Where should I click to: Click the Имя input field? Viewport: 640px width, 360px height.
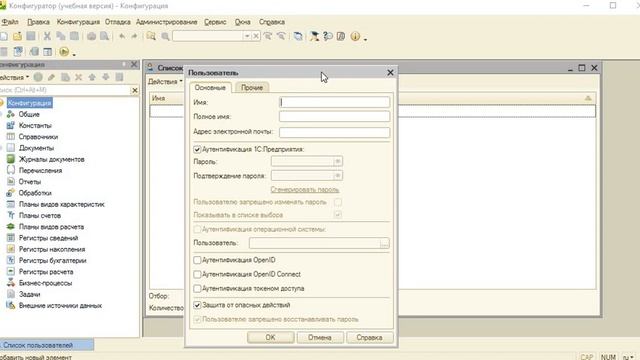point(334,102)
